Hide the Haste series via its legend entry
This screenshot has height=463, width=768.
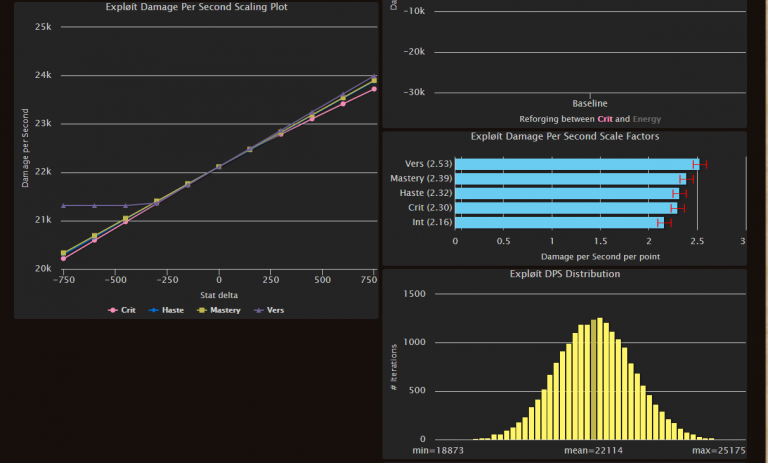click(168, 310)
